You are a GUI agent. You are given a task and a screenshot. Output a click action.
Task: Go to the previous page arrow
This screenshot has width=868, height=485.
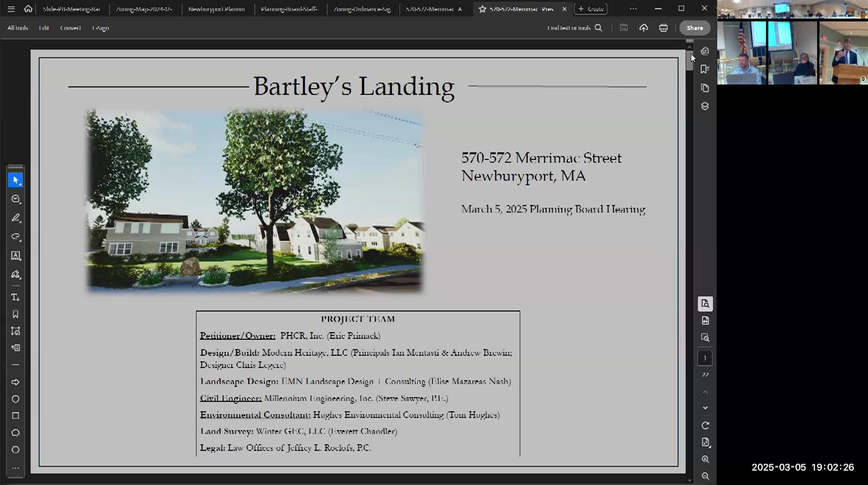(705, 392)
